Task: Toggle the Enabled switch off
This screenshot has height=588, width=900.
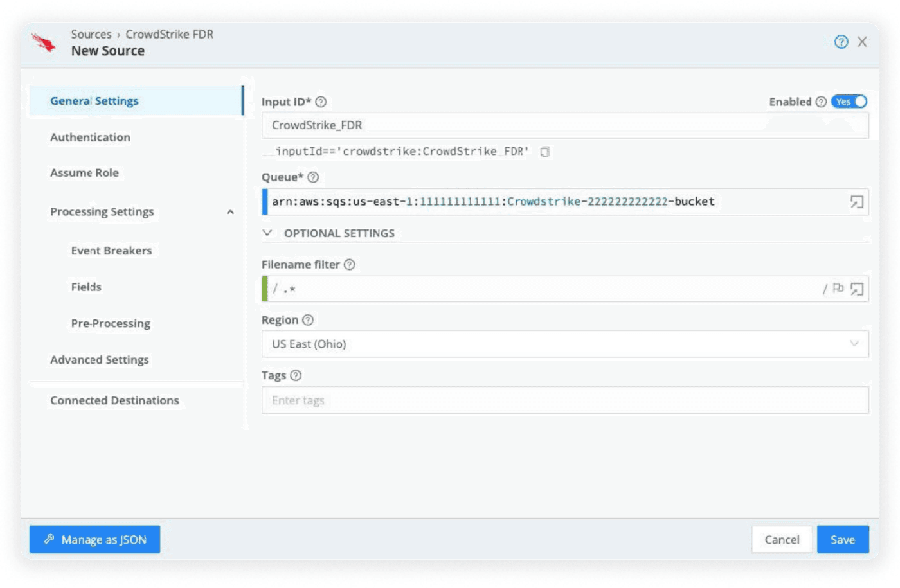Action: pyautogui.click(x=849, y=102)
